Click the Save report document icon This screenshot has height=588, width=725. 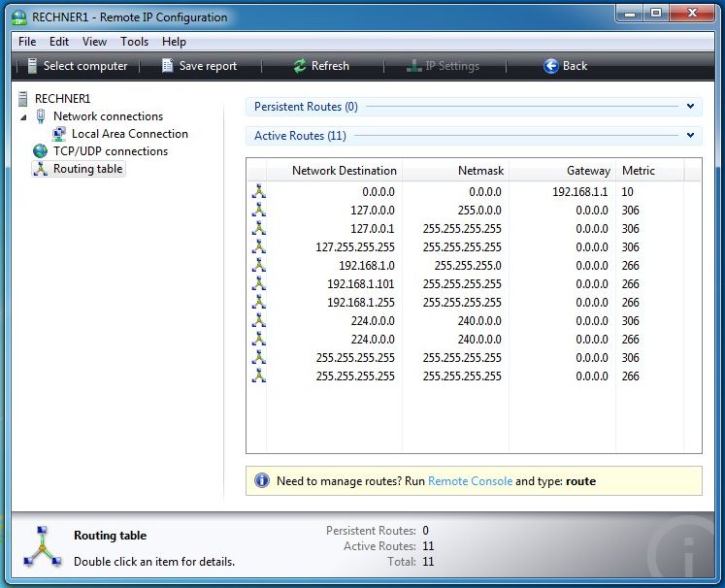coord(167,66)
